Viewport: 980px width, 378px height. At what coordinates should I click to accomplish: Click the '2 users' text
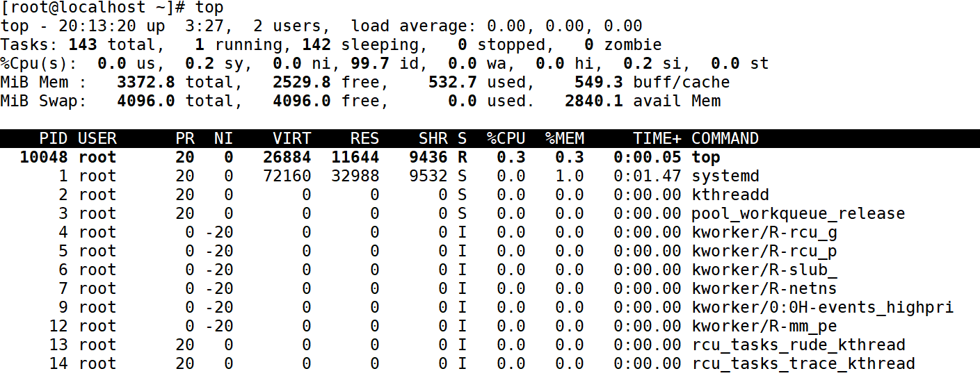coord(287,26)
